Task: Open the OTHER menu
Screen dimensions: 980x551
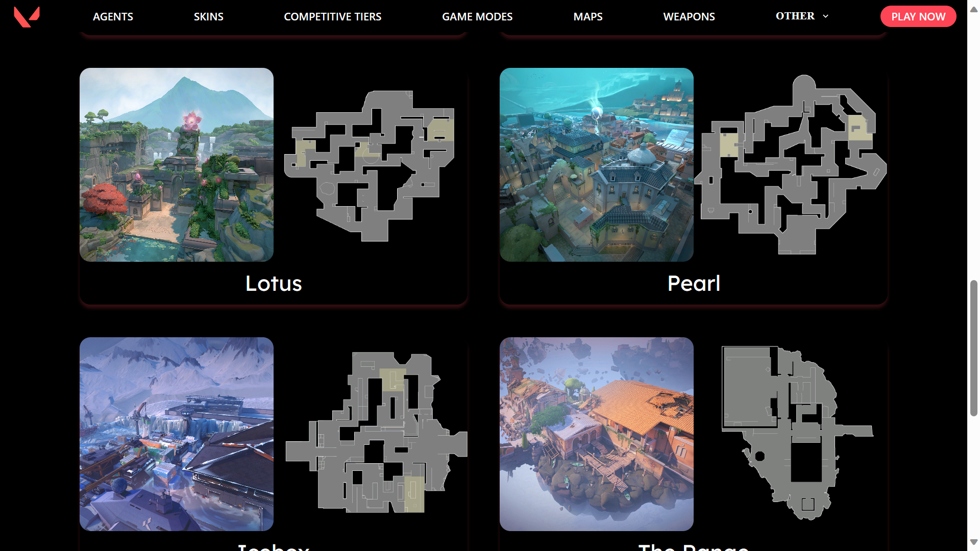Action: [795, 16]
